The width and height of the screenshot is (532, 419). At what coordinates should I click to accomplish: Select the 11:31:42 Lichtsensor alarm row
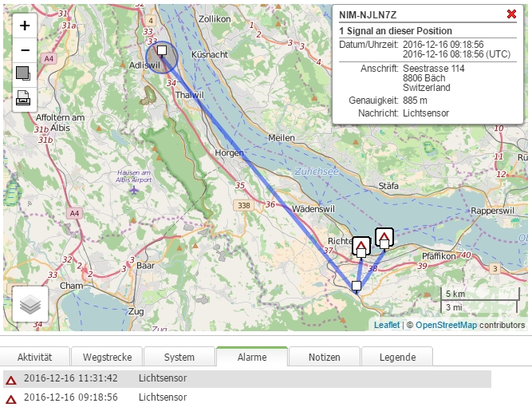pos(247,378)
